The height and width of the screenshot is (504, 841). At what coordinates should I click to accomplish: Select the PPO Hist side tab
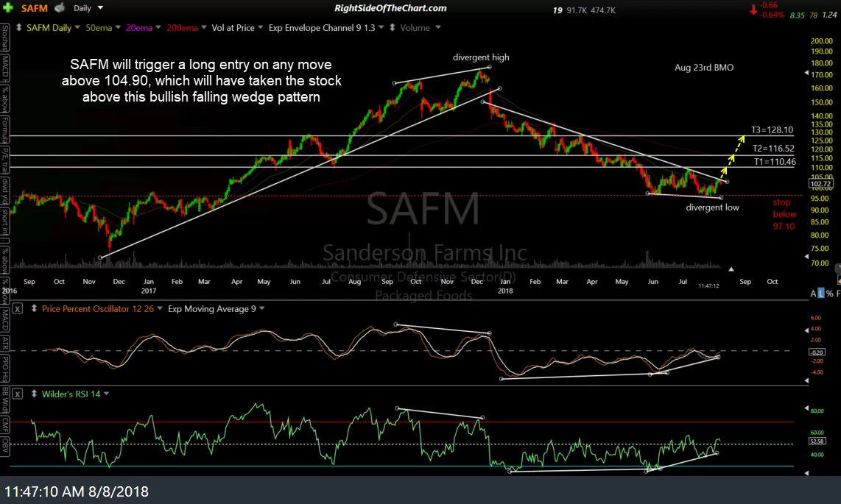5,369
